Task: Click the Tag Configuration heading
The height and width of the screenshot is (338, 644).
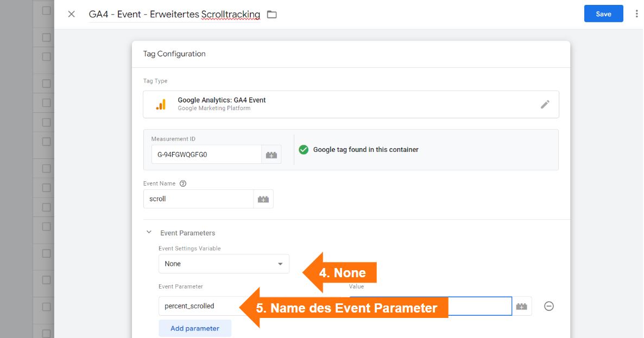Action: click(x=174, y=54)
